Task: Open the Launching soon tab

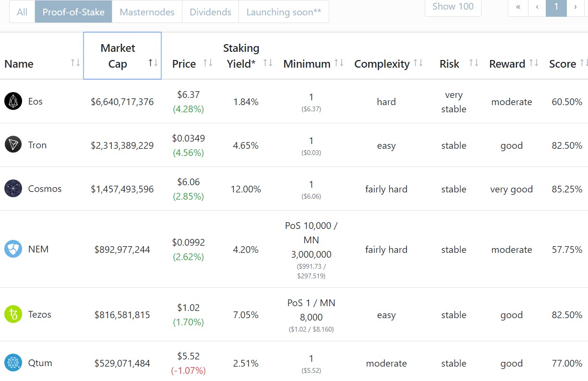Action: tap(284, 12)
